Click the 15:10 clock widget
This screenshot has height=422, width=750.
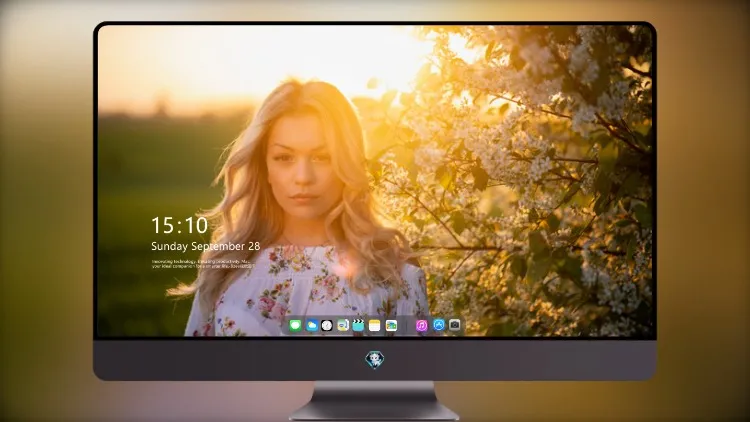coord(179,225)
